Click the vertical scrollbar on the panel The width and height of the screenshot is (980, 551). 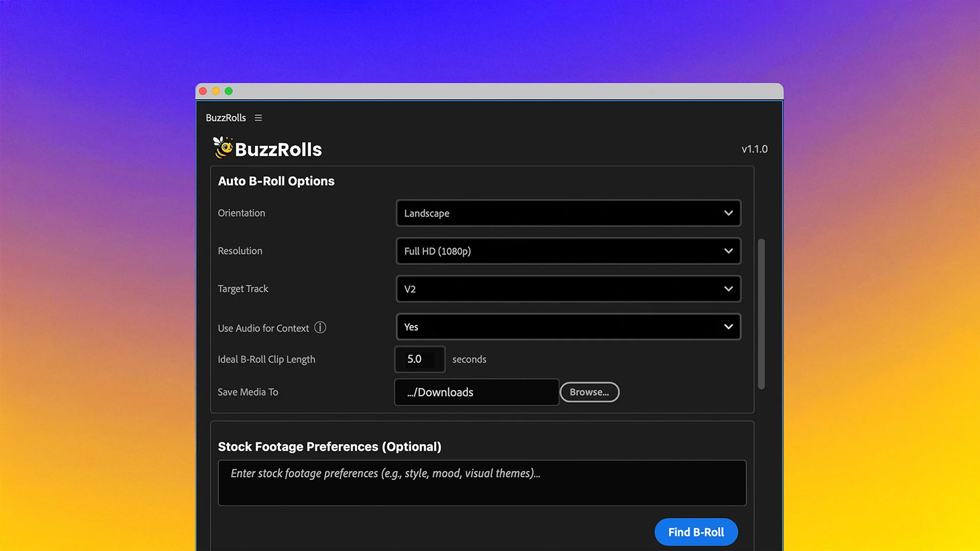pyautogui.click(x=761, y=314)
